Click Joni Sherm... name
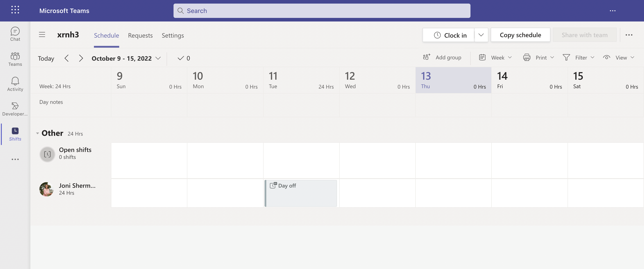The height and width of the screenshot is (269, 644). pos(77,186)
